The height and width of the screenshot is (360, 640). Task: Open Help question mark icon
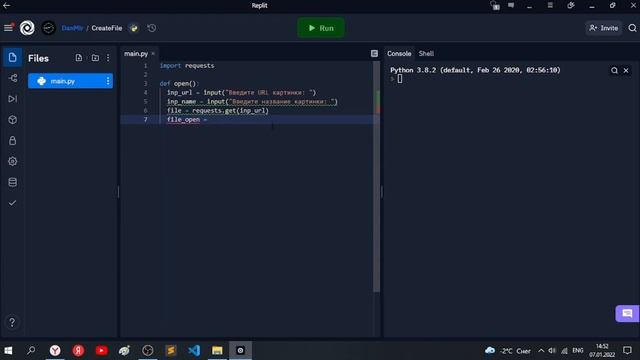click(x=12, y=322)
